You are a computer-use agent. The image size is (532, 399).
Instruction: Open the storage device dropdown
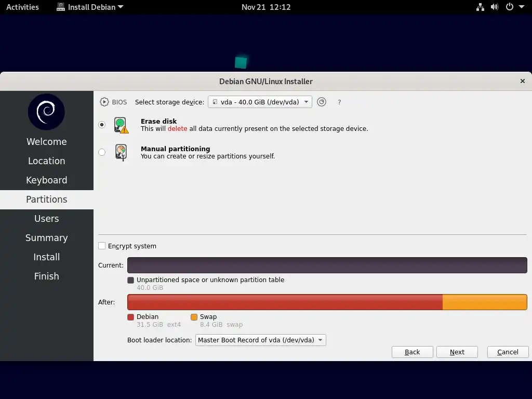coord(260,102)
